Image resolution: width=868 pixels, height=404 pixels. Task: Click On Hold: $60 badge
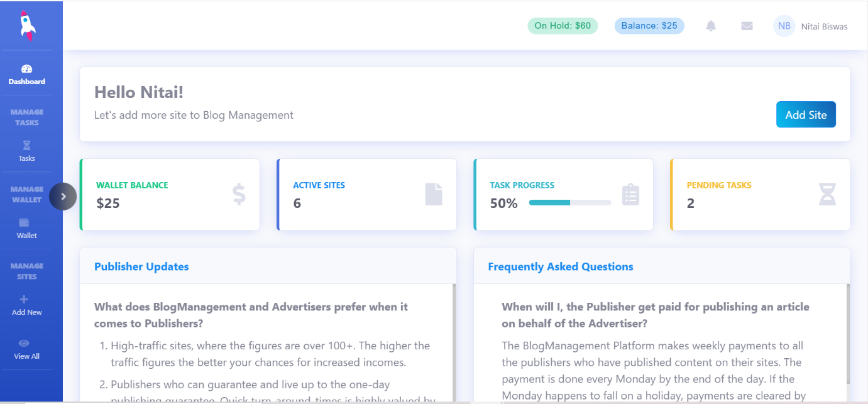click(x=563, y=26)
